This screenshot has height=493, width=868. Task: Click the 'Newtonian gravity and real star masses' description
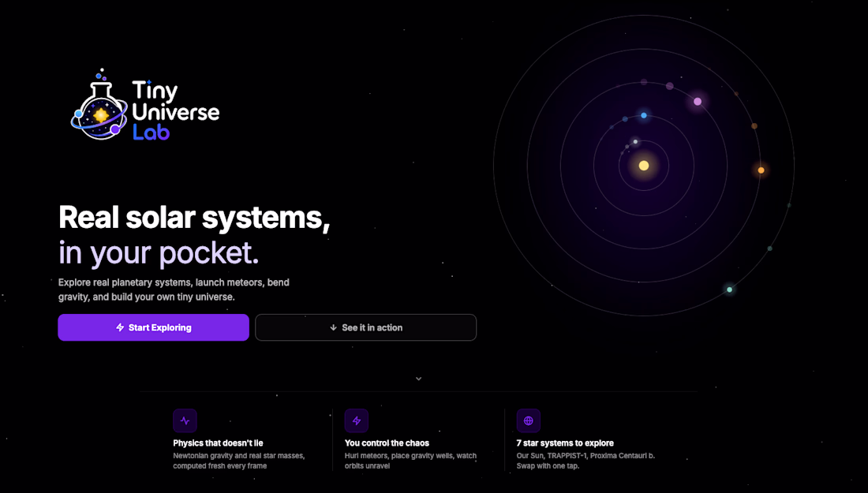pyautogui.click(x=238, y=461)
